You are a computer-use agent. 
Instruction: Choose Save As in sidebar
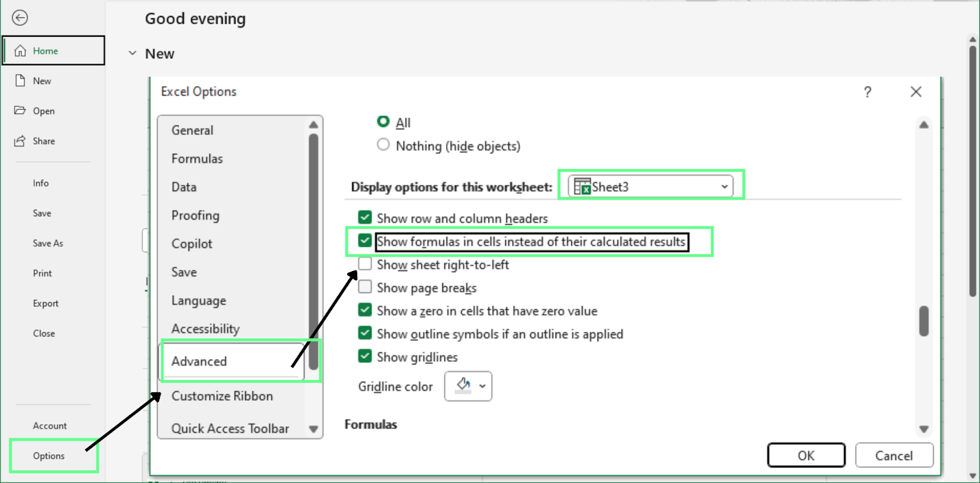pyautogui.click(x=48, y=243)
